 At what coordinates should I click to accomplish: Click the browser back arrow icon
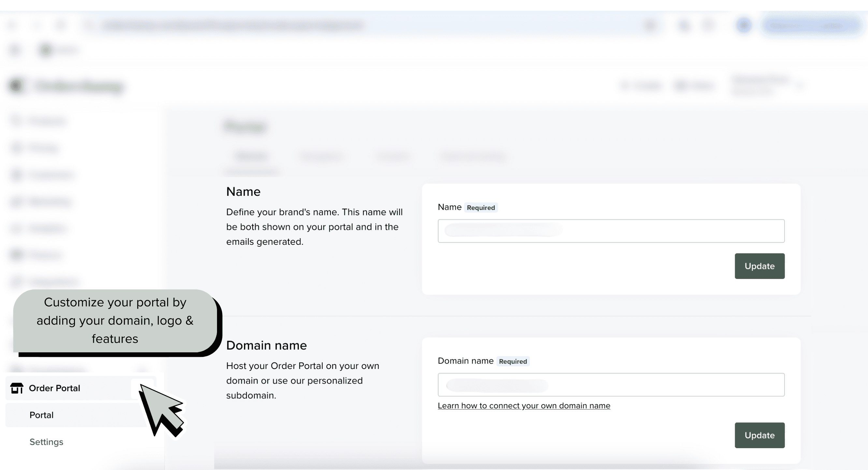(12, 25)
